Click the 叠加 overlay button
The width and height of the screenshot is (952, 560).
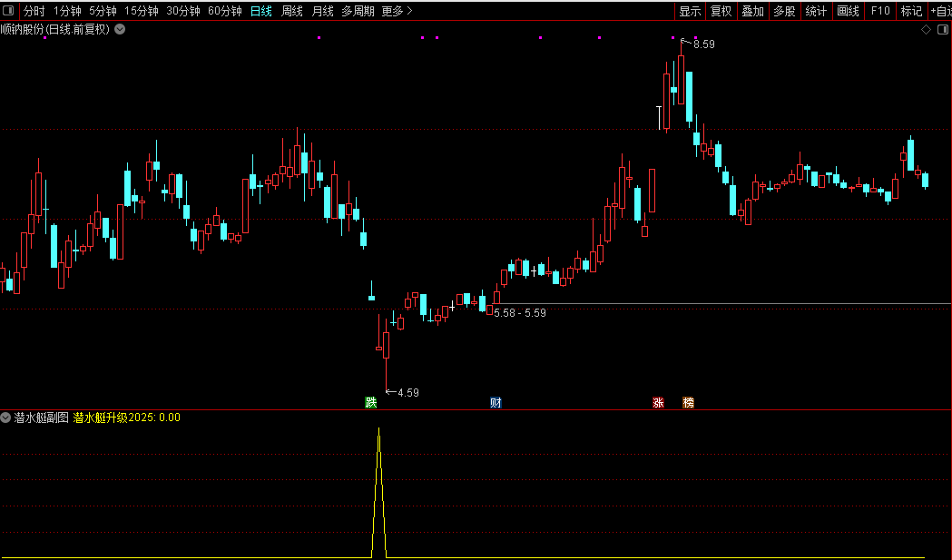click(x=753, y=11)
